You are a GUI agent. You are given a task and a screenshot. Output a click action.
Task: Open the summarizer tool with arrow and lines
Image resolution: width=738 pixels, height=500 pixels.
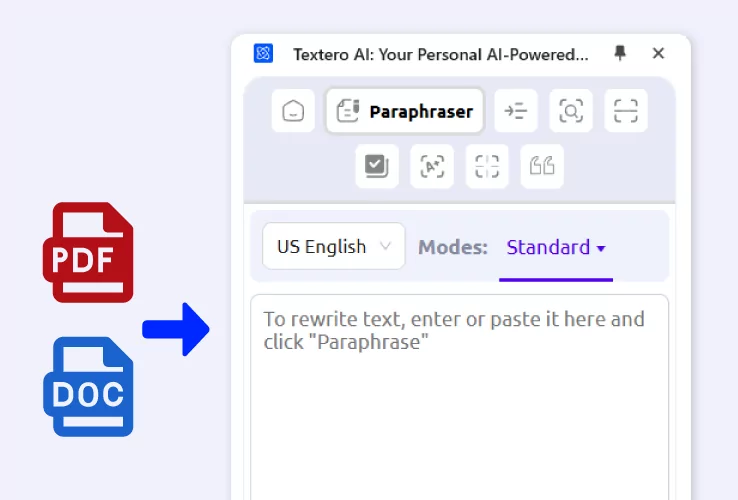(x=515, y=111)
